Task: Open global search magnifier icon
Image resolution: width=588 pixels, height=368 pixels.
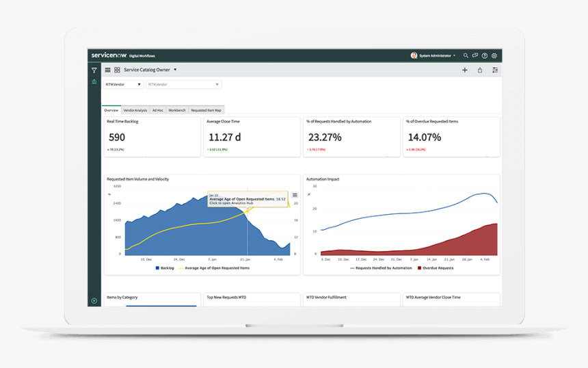Action: [x=466, y=55]
